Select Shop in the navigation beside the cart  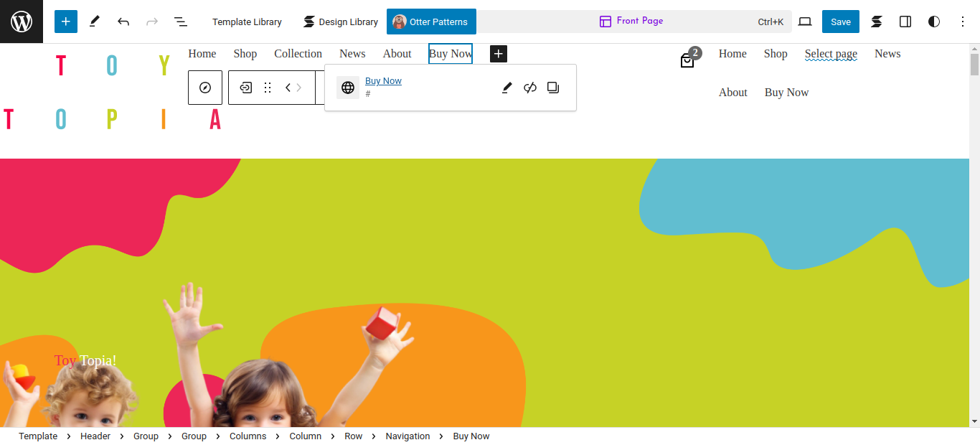coord(776,54)
